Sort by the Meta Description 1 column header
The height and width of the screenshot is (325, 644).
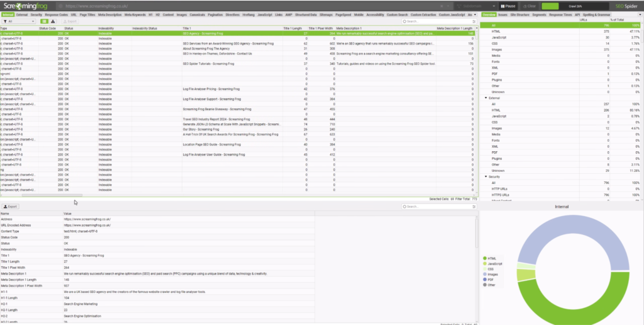coord(386,28)
